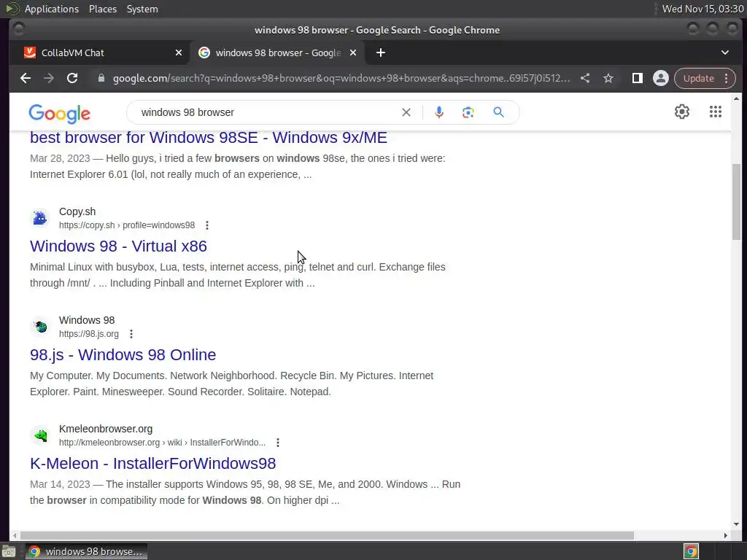Click the Update button in Chrome
Screen dimensions: 747x560
click(x=698, y=78)
